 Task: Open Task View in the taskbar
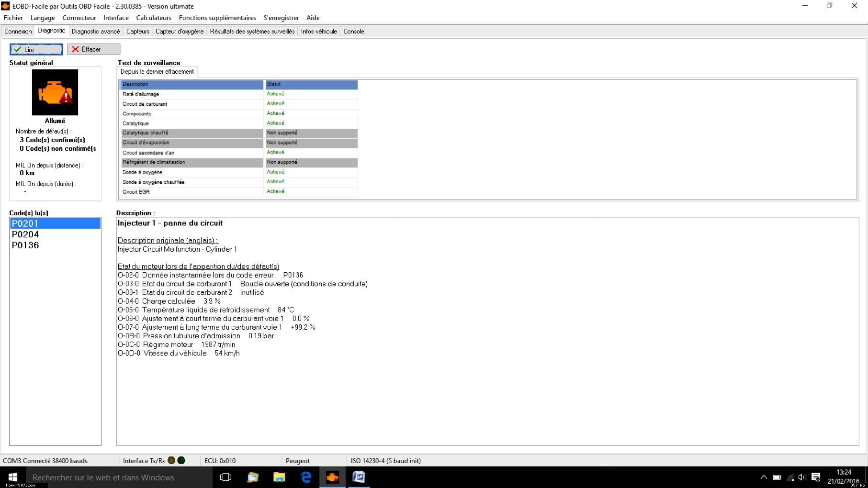pyautogui.click(x=225, y=477)
